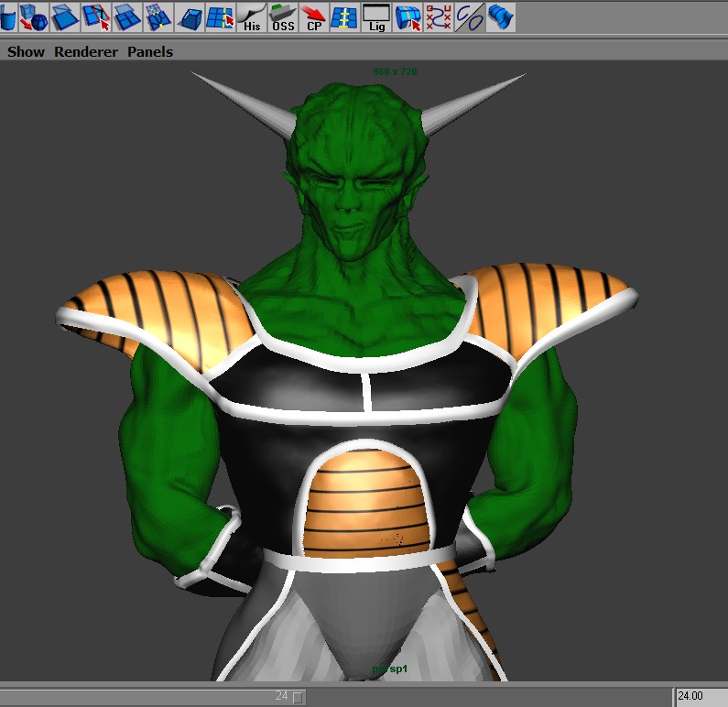
Task: Click the extruded blue box shelf icon
Action: tap(190, 17)
